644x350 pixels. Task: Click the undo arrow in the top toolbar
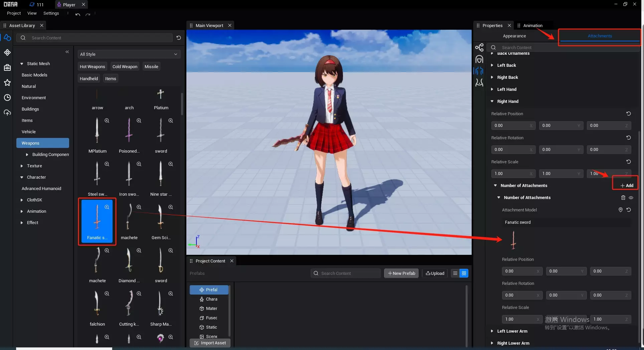pyautogui.click(x=78, y=14)
